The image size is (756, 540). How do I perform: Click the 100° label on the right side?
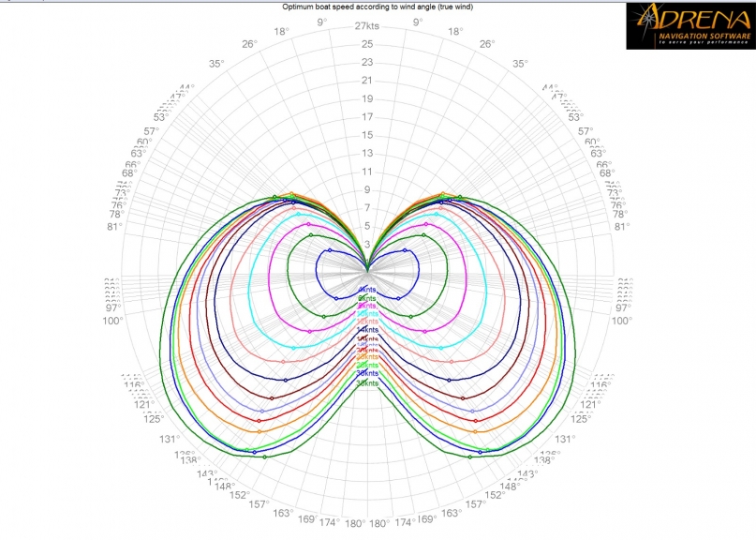pyautogui.click(x=622, y=321)
